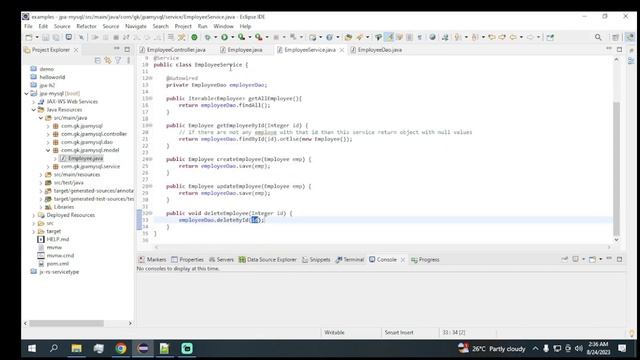The height and width of the screenshot is (360, 640).
Task: Minimize the Console panel
Action: (609, 259)
